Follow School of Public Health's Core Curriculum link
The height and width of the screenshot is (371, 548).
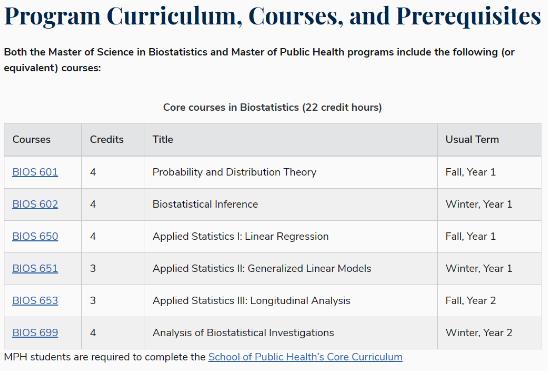click(305, 357)
